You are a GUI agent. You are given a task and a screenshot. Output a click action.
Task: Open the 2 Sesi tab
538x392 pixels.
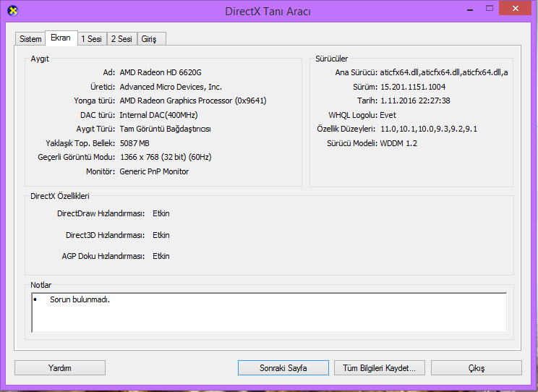121,39
